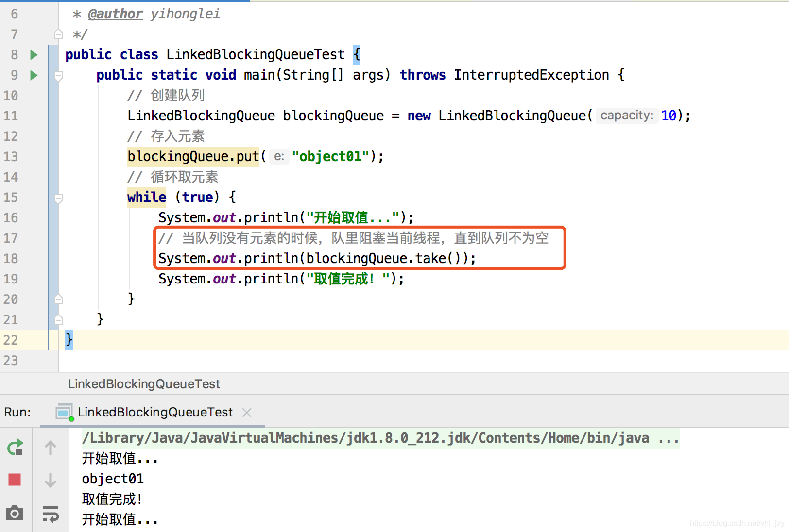Viewport: 789px width, 532px height.
Task: Click the console icon on the LinkedBlockingQueueTest run tab
Action: click(64, 412)
